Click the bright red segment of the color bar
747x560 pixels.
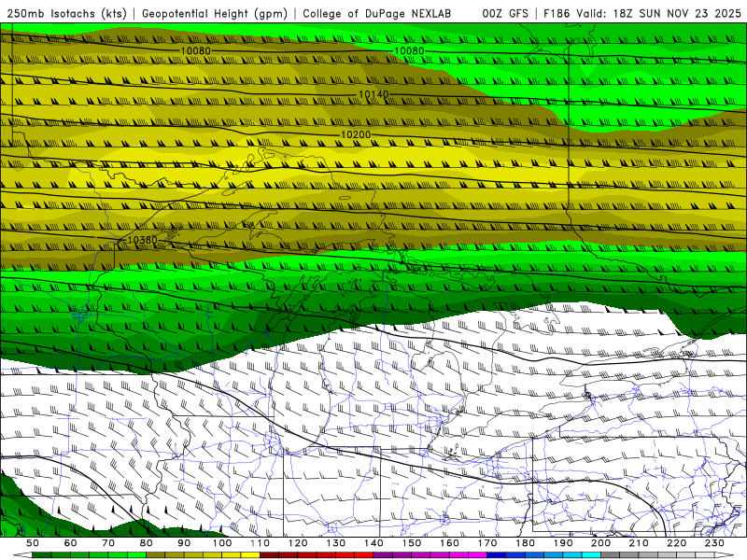[x=364, y=555]
